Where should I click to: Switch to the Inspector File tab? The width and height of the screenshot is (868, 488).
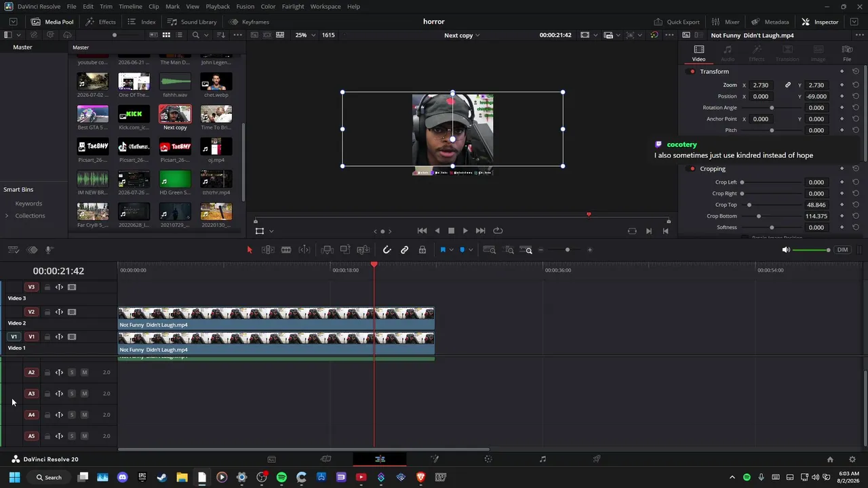[x=847, y=53]
